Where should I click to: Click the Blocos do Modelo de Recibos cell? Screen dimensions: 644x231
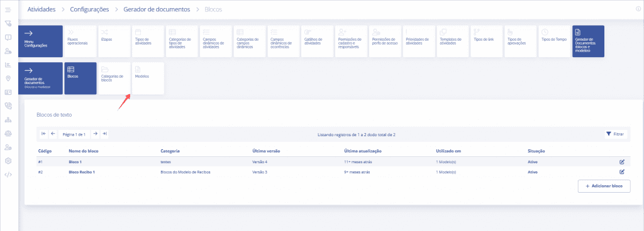186,172
